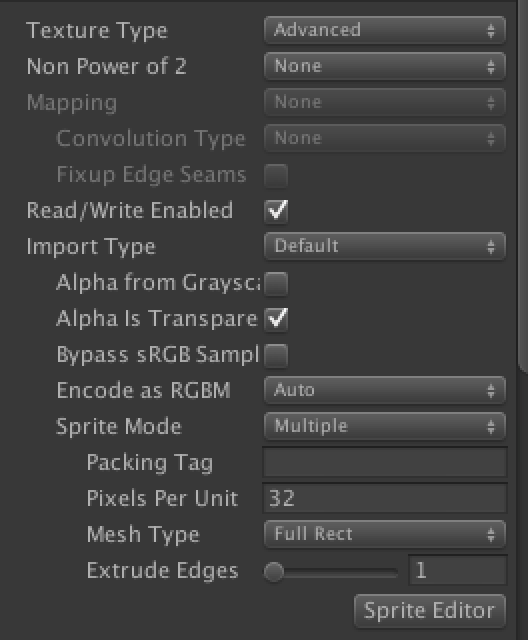Viewport: 528px width, 640px height.
Task: Click the inspector vertical scrollbar
Action: coord(523,186)
